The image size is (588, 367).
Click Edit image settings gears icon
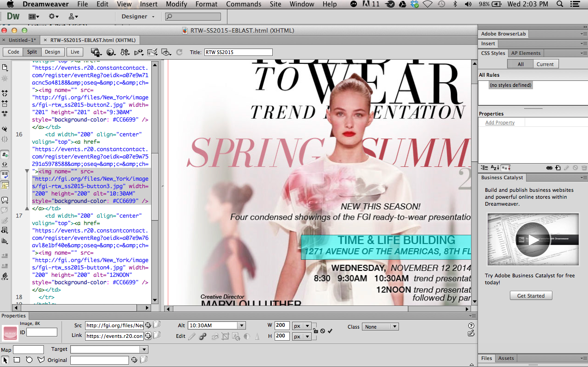pyautogui.click(x=203, y=336)
